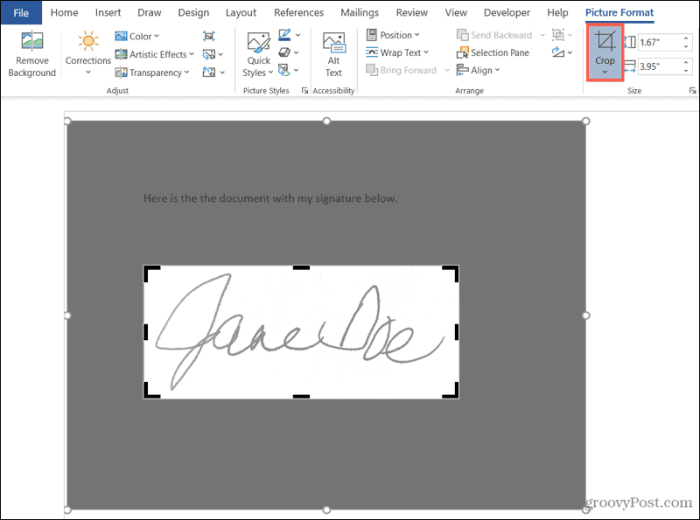Click the Reset Picture icon
The height and width of the screenshot is (520, 700).
pyautogui.click(x=208, y=72)
